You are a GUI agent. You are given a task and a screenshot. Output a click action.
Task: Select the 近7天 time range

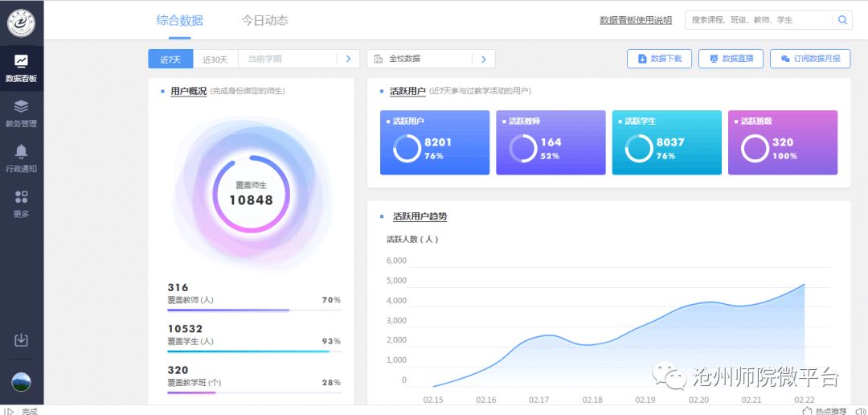point(170,59)
